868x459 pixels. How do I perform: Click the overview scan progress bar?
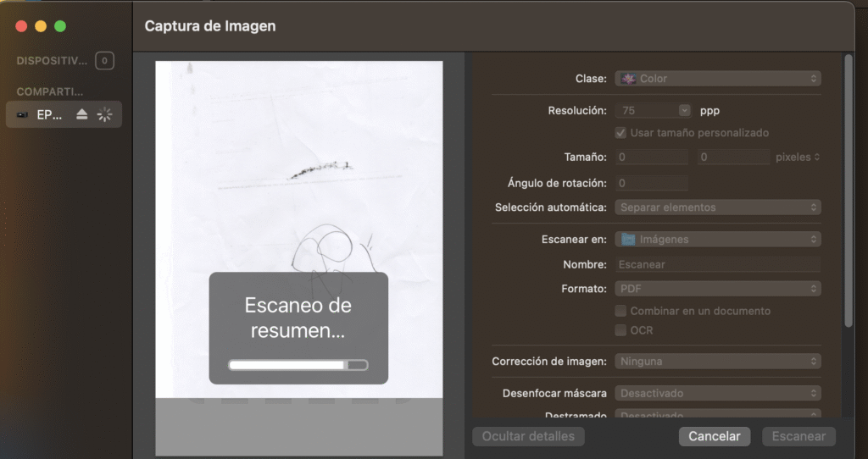[298, 365]
